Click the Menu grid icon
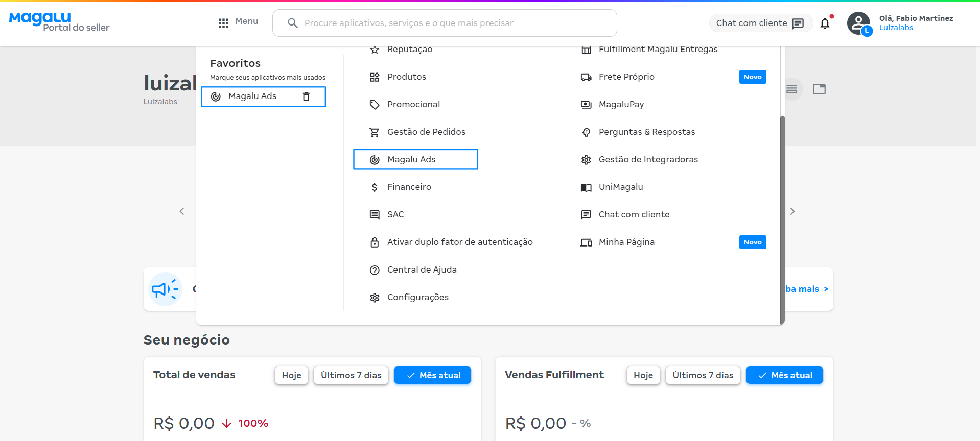 pyautogui.click(x=223, y=22)
